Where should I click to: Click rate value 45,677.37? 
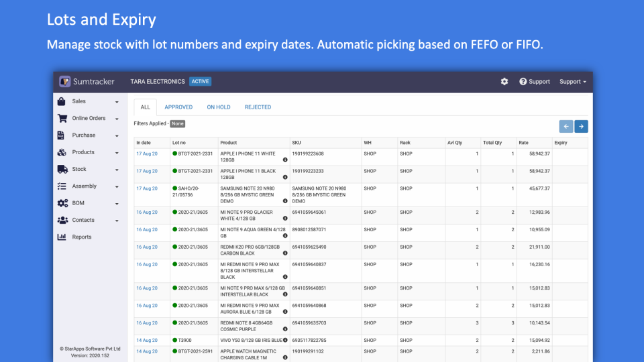point(539,188)
